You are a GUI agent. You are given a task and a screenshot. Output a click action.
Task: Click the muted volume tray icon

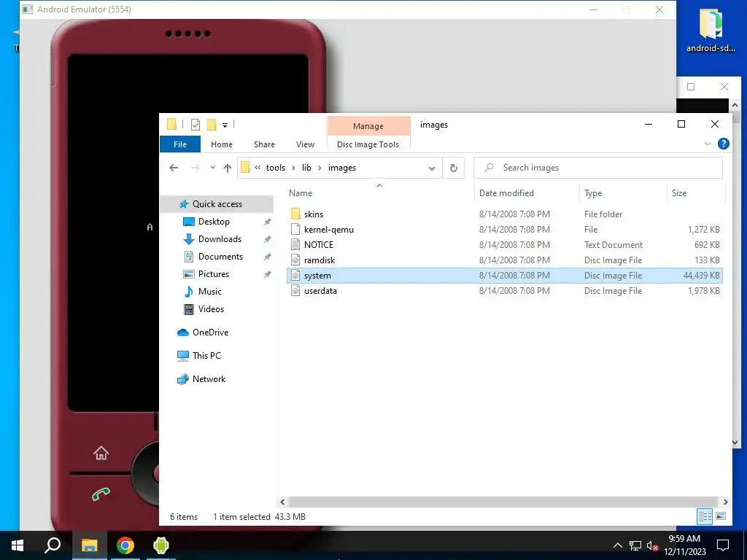point(652,545)
